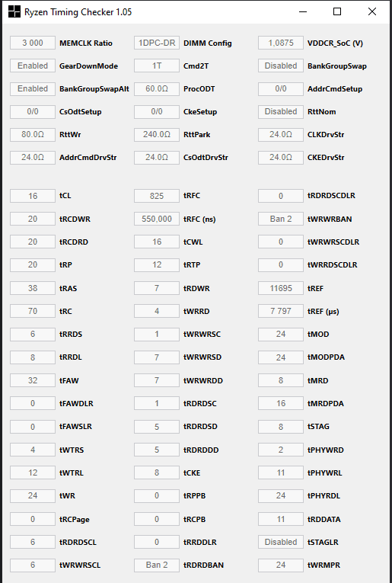Screen dimensions: 392x583
Task: Click the tCL timing value box
Action: click(x=33, y=196)
